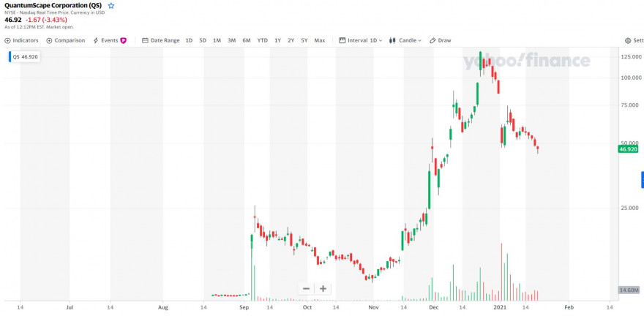Zoom in with the plus button
This screenshot has height=316, width=644.
323,288
